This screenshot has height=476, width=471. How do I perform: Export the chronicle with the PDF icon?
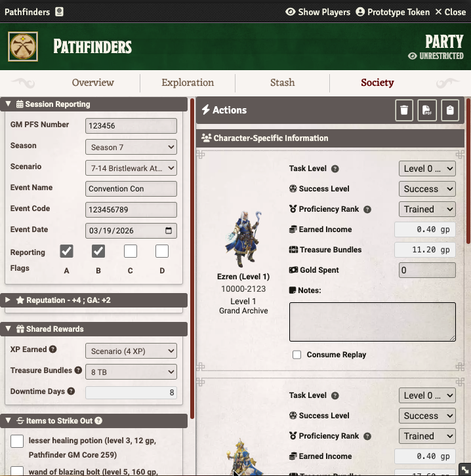point(427,110)
